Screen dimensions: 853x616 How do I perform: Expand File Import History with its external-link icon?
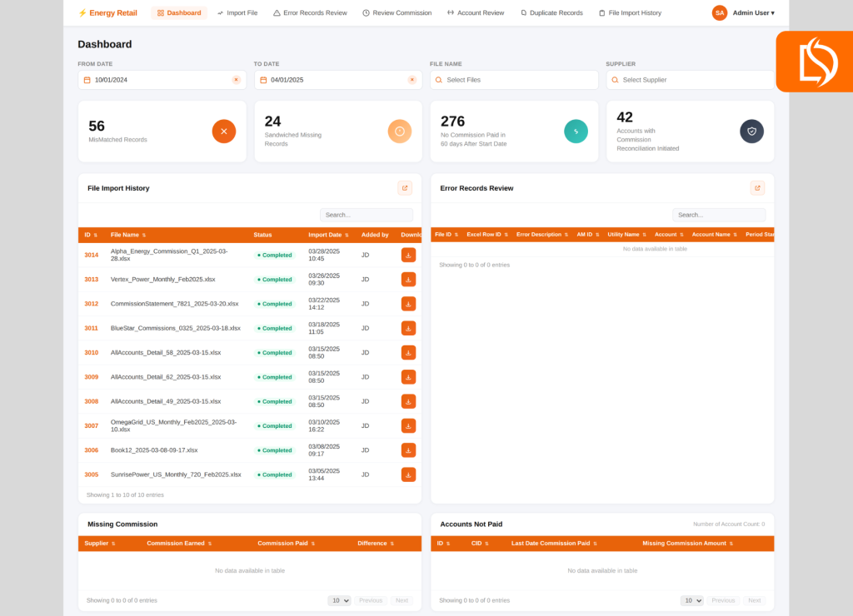405,187
